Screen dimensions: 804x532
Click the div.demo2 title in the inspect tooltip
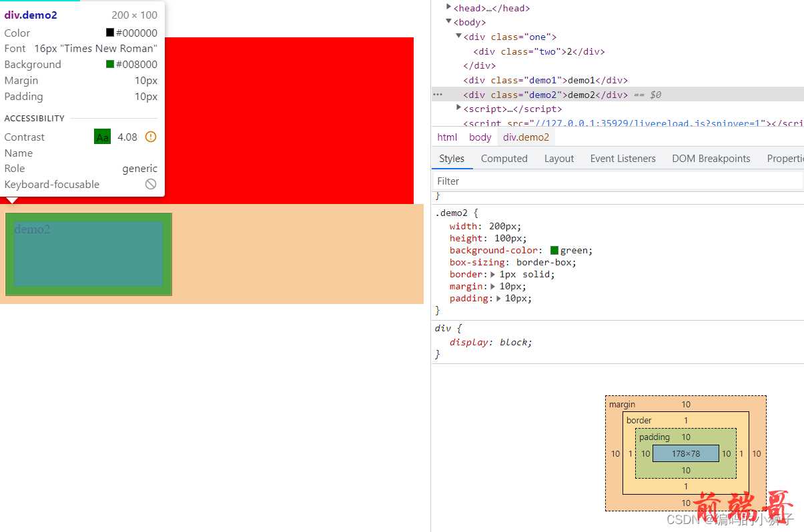pyautogui.click(x=31, y=15)
